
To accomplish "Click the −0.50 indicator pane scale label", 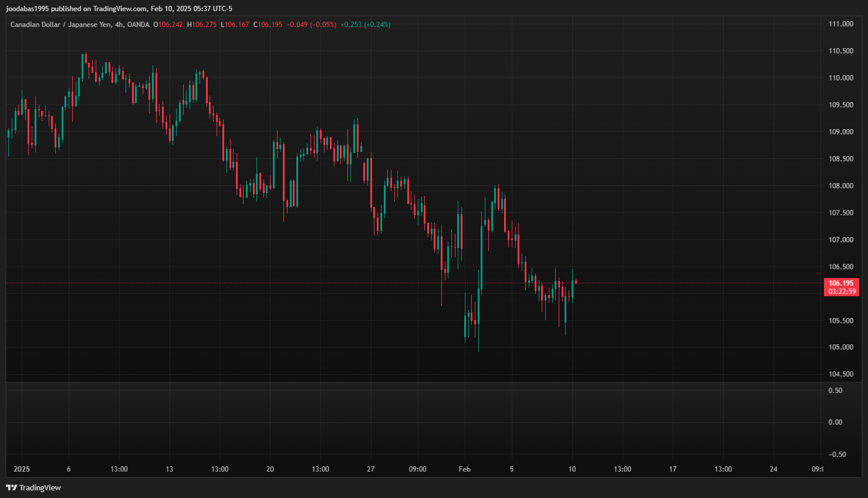I will (x=837, y=455).
